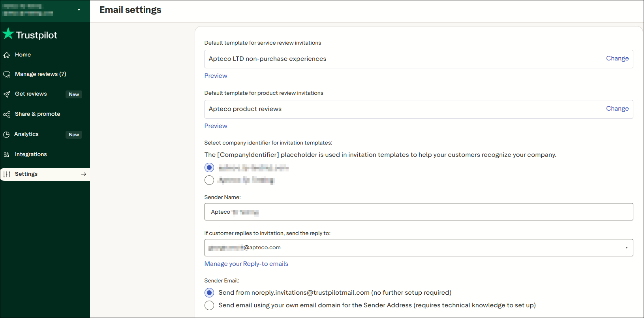The width and height of the screenshot is (644, 318).
Task: Click the Share & promote share icon
Action: (x=7, y=114)
